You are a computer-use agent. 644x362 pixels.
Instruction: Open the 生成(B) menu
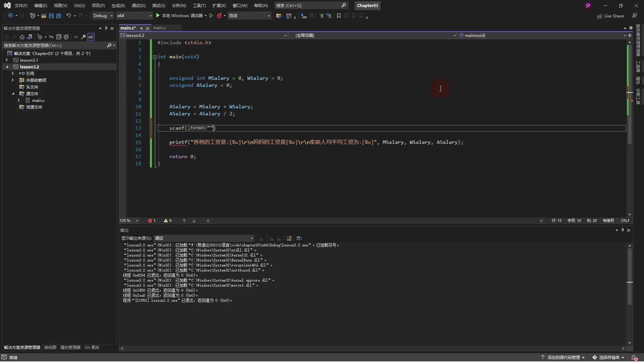pyautogui.click(x=118, y=6)
